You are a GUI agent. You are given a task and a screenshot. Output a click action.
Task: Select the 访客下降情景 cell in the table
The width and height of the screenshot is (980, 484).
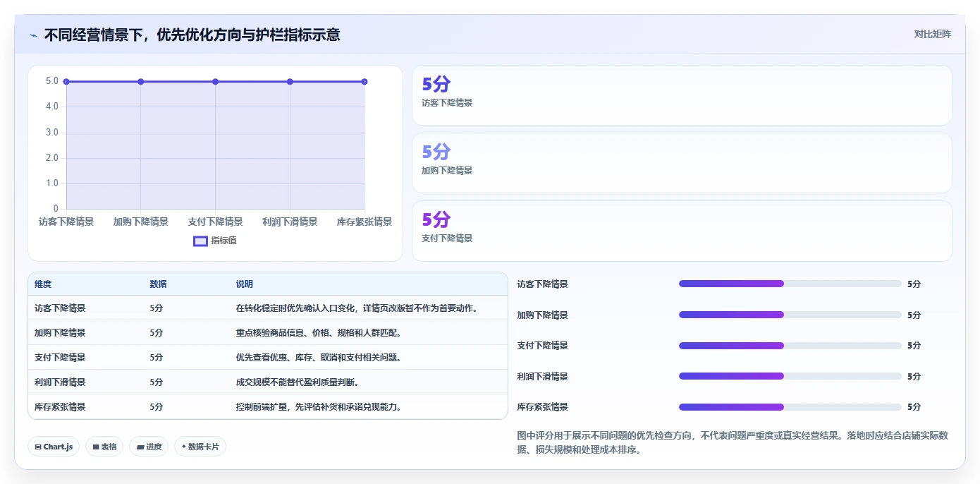point(60,308)
